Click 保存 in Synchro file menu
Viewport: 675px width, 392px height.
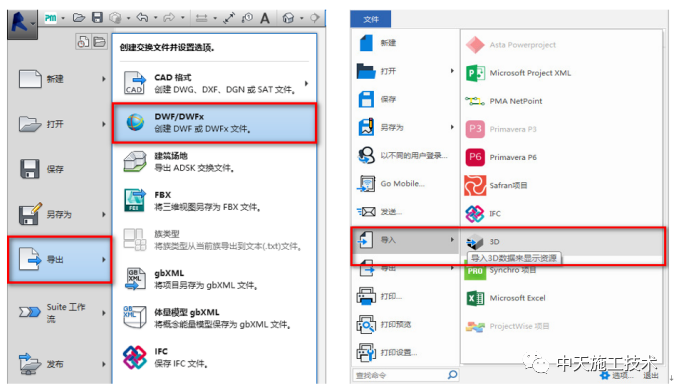pyautogui.click(x=406, y=99)
